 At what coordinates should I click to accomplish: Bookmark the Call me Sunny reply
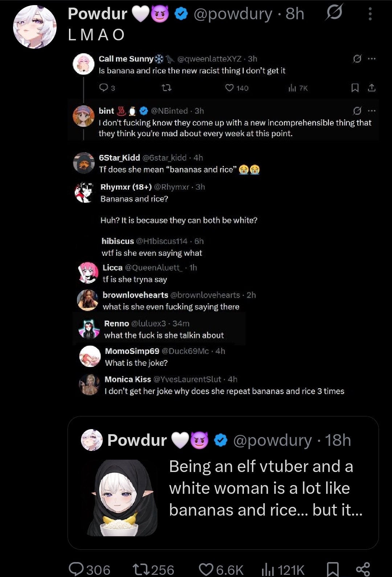[x=355, y=88]
